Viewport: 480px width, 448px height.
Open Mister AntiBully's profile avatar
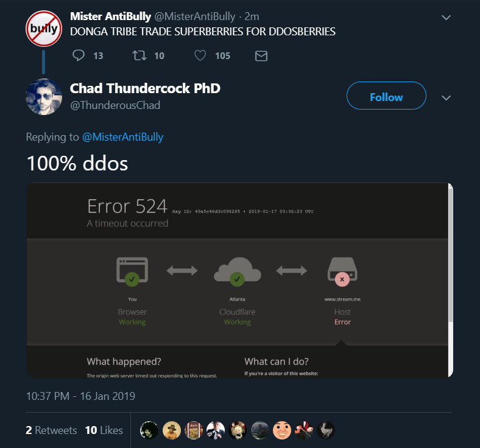pyautogui.click(x=44, y=29)
